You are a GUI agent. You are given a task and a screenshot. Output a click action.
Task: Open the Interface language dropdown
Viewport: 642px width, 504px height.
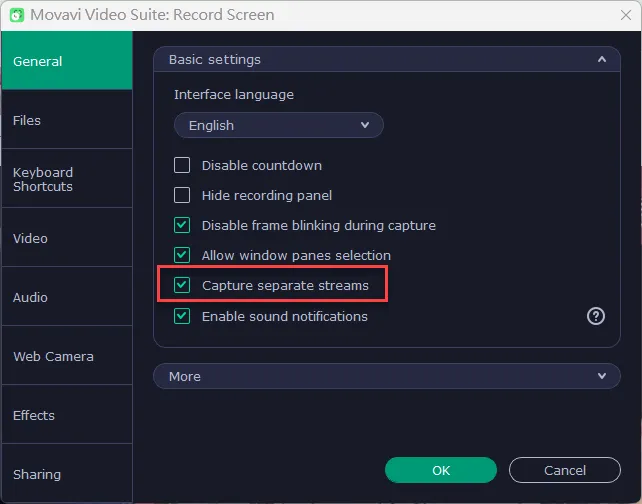(x=279, y=125)
